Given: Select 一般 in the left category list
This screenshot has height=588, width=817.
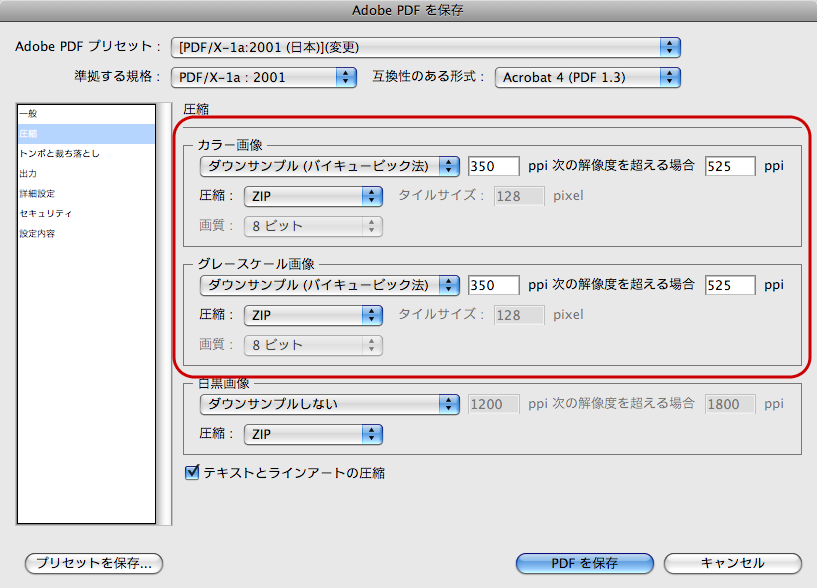Looking at the screenshot, I should point(86,114).
